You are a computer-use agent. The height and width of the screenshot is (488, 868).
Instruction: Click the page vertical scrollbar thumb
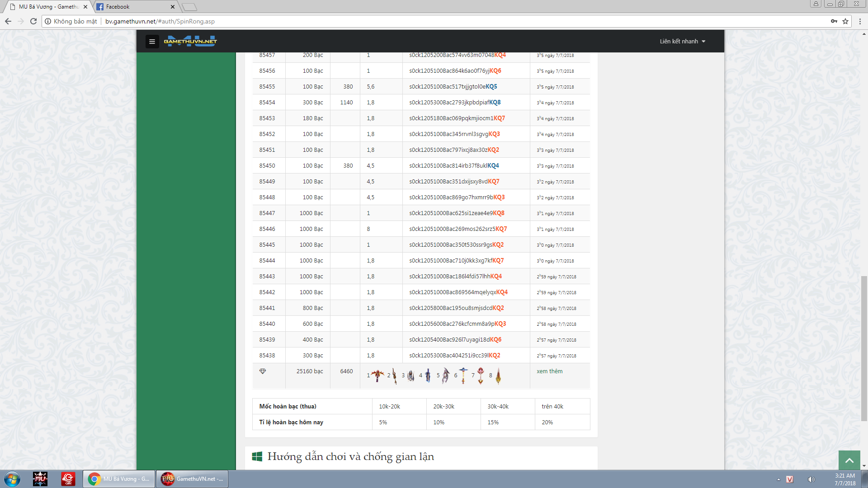tap(864, 348)
